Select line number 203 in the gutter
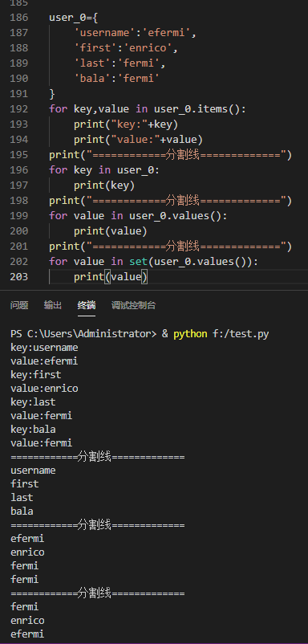 click(19, 277)
